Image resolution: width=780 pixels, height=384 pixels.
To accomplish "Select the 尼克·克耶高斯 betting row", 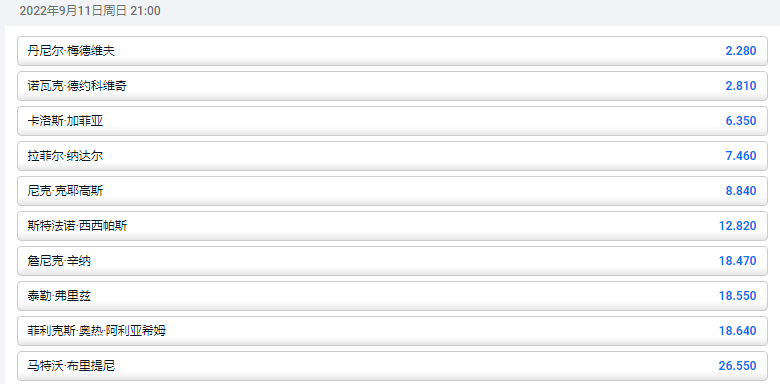I will pos(392,191).
